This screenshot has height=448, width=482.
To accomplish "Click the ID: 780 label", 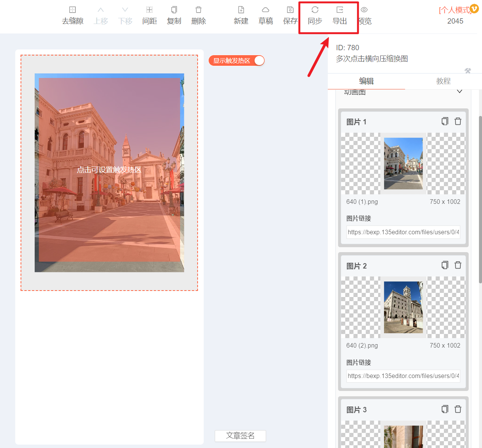I will pyautogui.click(x=348, y=48).
